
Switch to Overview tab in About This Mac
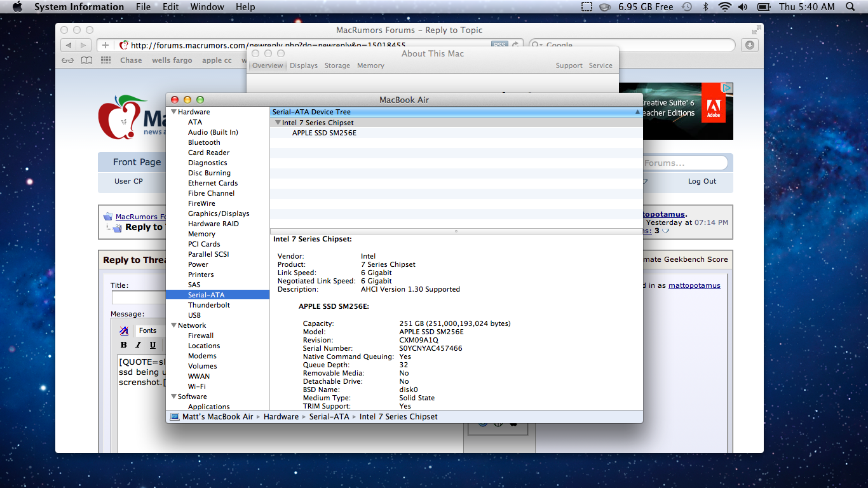268,65
